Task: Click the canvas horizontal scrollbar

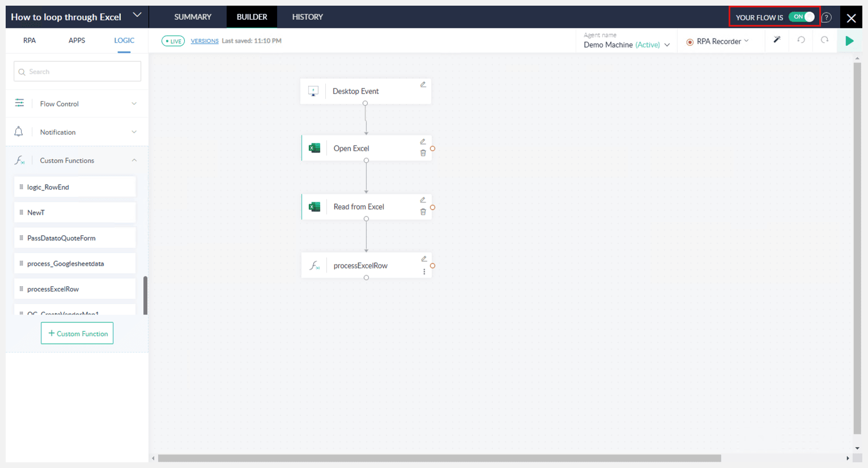Action: coord(439,458)
